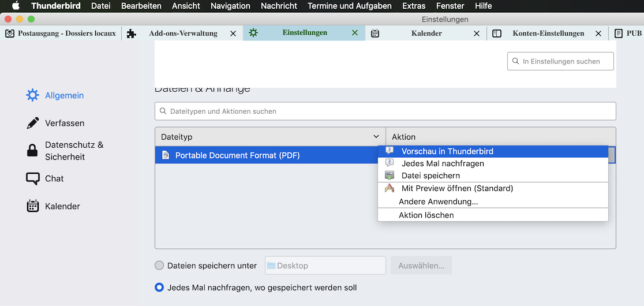Sort by the Aktion column header
The height and width of the screenshot is (306, 644).
point(501,137)
